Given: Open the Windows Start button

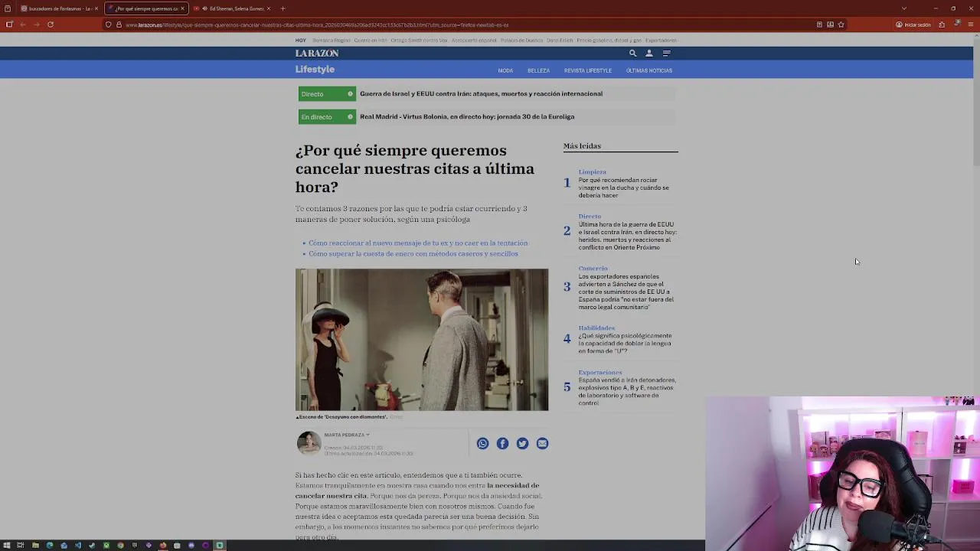Looking at the screenshot, I should point(7,546).
